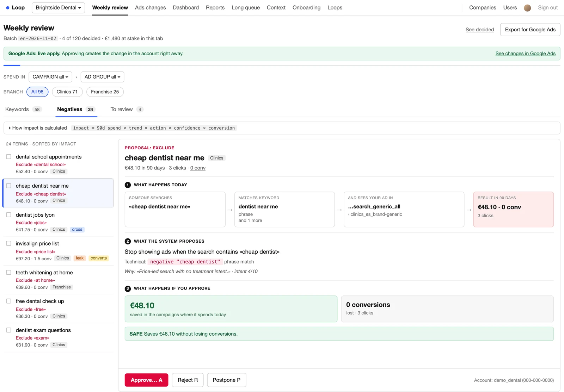This screenshot has width=564, height=392.
Task: Click the Loop logo in header
Action: pyautogui.click(x=15, y=7)
